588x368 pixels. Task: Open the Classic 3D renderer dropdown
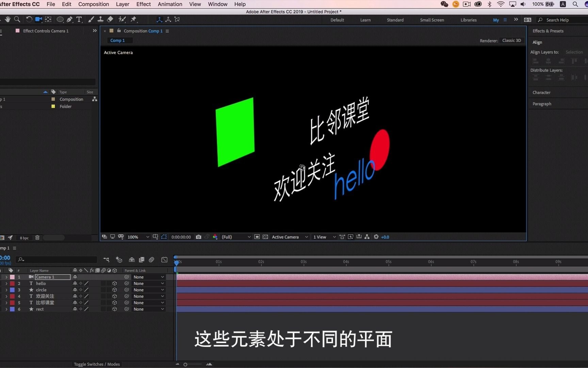tap(511, 41)
